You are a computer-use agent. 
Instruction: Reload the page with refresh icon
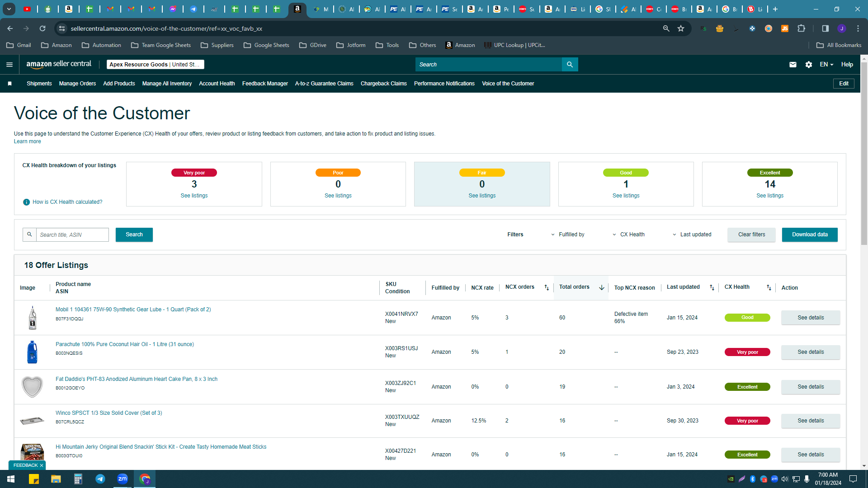pyautogui.click(x=42, y=28)
